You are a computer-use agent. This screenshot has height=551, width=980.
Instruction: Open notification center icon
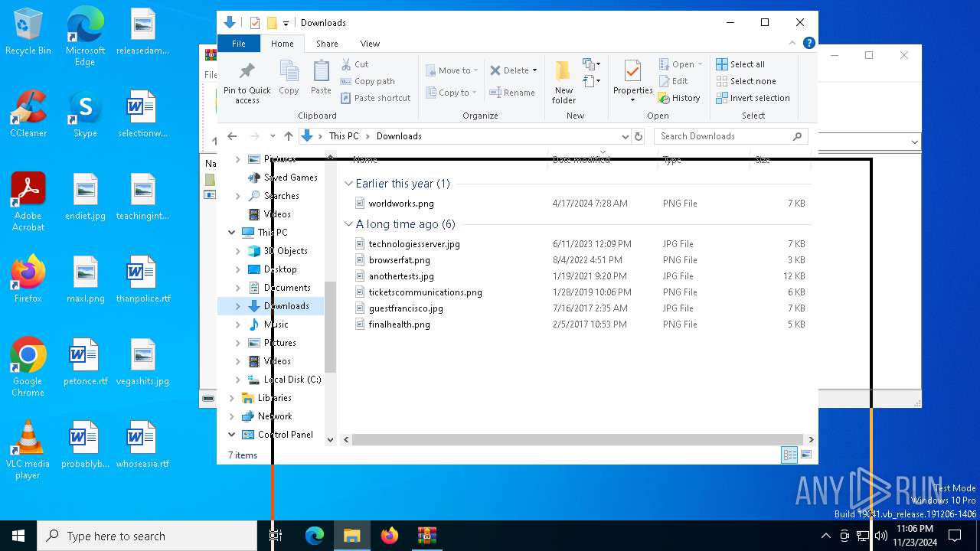[955, 536]
